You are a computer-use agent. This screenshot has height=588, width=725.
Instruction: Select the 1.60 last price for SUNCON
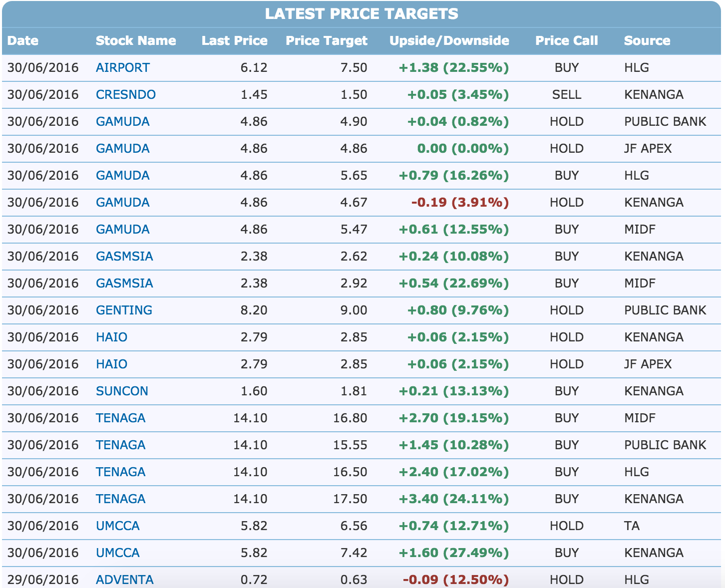[254, 391]
